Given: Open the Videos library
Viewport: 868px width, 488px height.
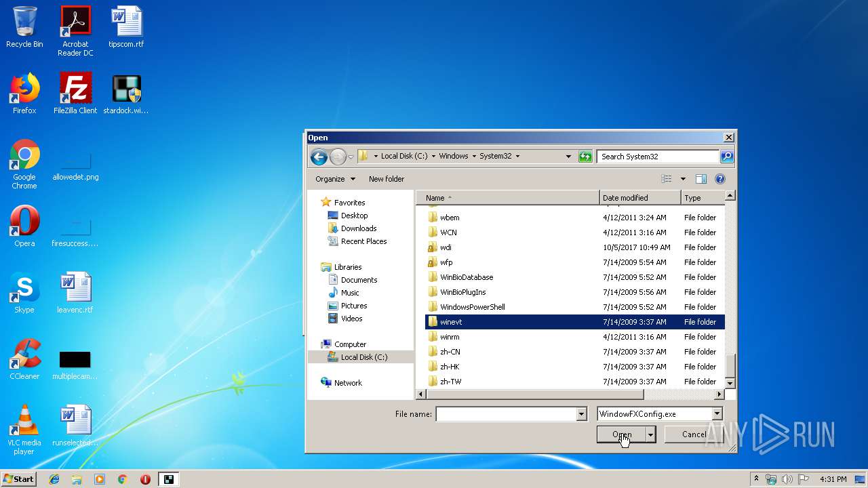Looking at the screenshot, I should [351, 319].
